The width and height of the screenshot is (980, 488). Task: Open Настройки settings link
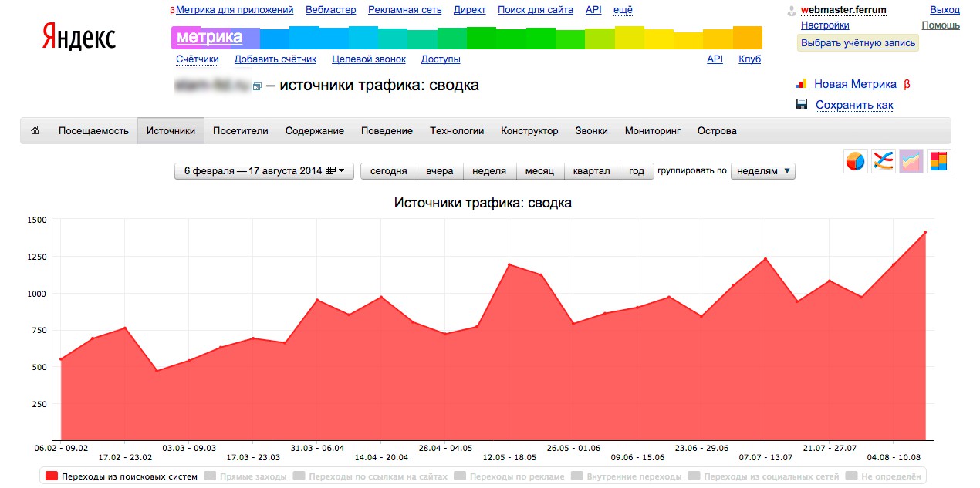(825, 25)
